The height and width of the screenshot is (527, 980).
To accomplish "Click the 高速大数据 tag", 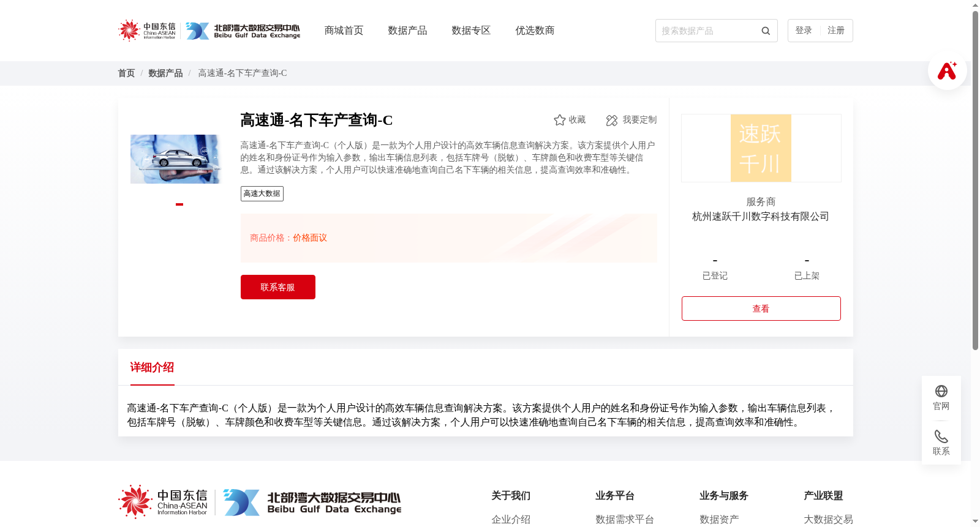I will (x=262, y=193).
